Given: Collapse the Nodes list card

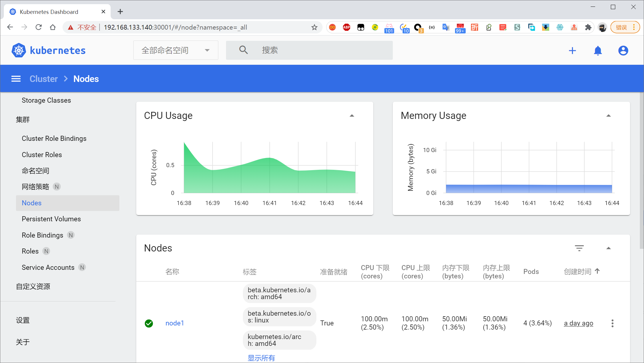Looking at the screenshot, I should click(608, 248).
